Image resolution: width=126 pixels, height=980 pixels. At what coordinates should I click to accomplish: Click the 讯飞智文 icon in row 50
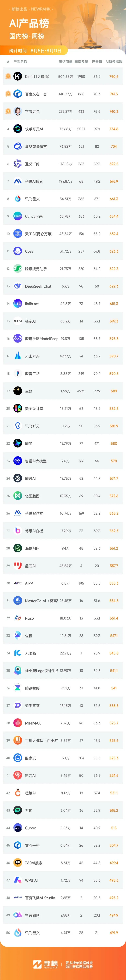pos(18,933)
